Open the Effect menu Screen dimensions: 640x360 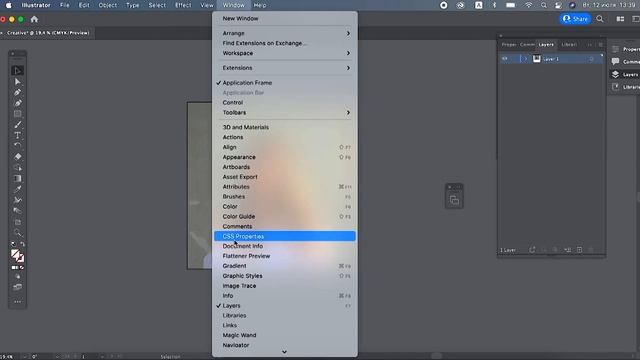pos(183,5)
